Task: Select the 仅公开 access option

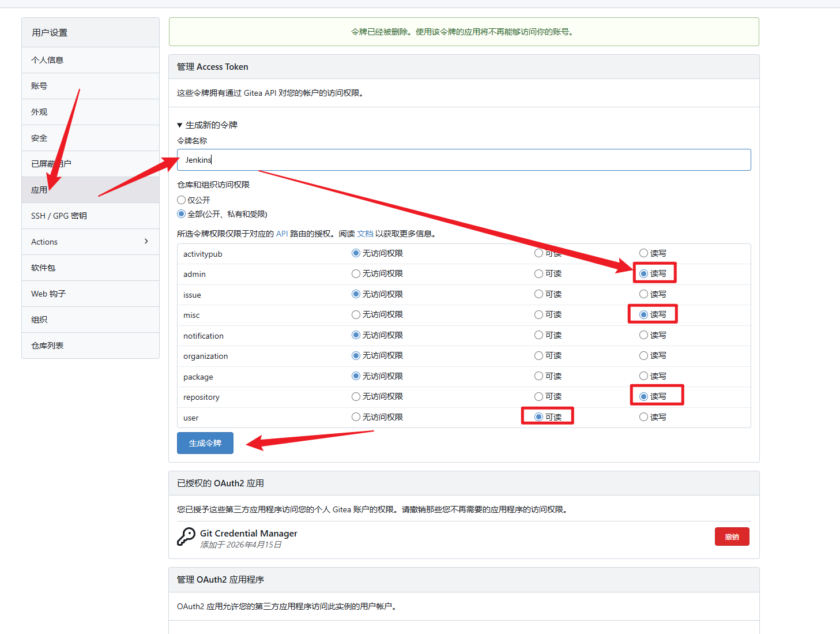Action: click(180, 200)
